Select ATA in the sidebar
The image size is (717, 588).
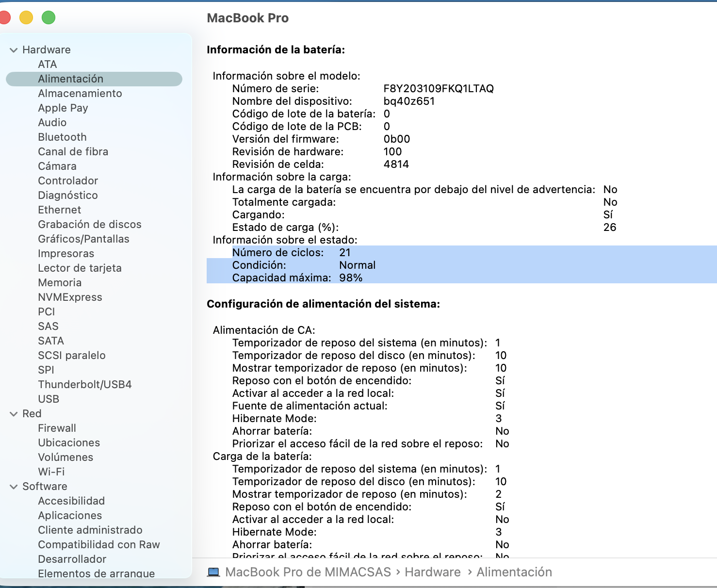[48, 65]
